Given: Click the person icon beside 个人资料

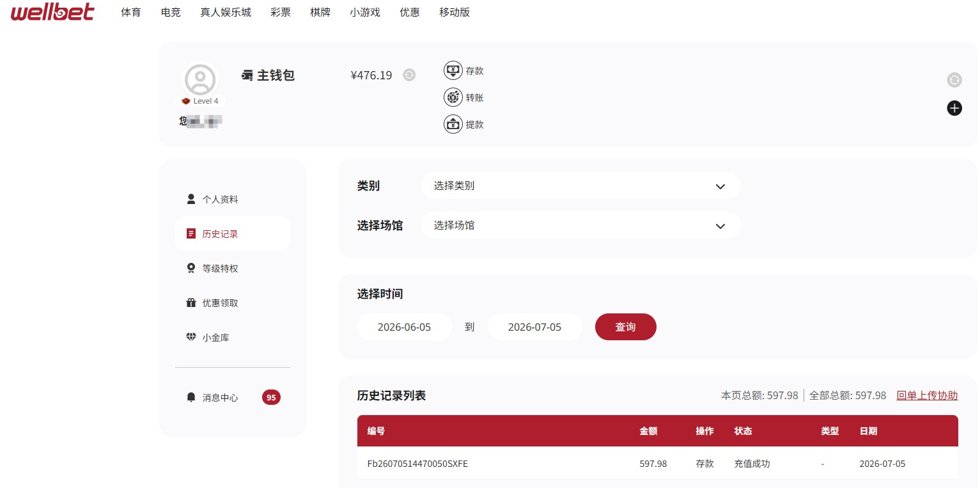Looking at the screenshot, I should pyautogui.click(x=191, y=199).
